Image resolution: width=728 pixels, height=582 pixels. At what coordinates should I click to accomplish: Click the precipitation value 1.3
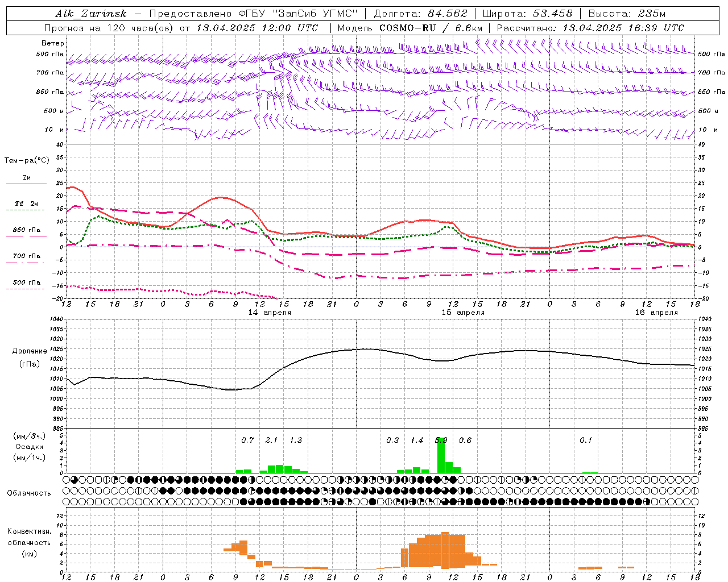(296, 440)
